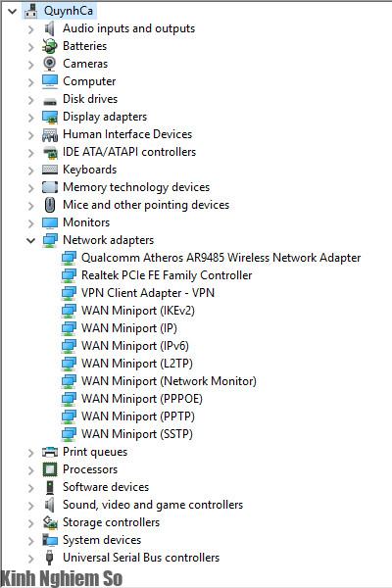Click the Universal Serial Bus controllers icon
Viewport: 392px width, 588px height.
click(x=50, y=558)
